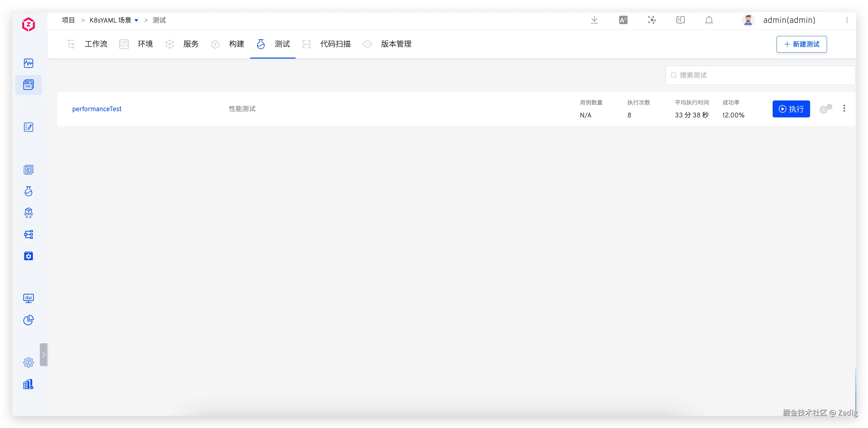Switch interface language via the translate icon
The width and height of the screenshot is (868, 428).
click(x=623, y=20)
